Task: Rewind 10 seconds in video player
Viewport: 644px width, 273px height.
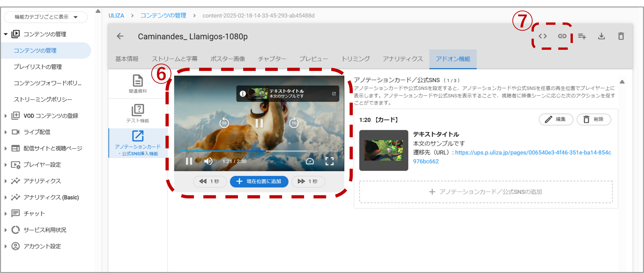Action: tap(224, 123)
